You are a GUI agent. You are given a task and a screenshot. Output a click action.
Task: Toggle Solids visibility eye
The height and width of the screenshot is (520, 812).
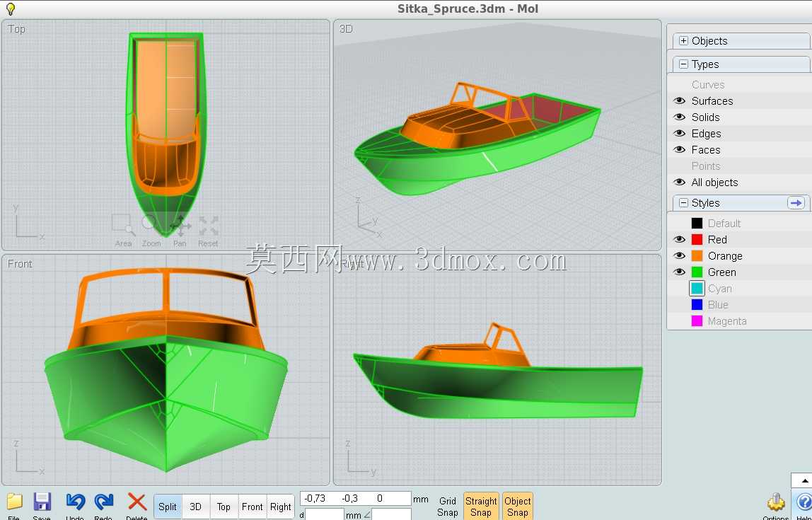680,117
